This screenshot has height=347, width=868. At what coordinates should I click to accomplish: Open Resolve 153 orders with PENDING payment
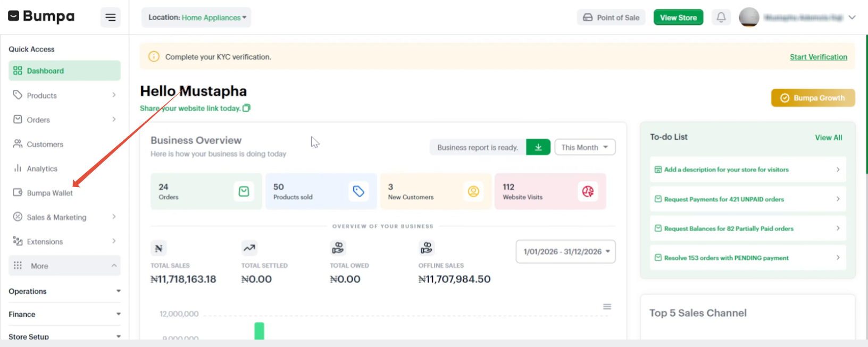click(747, 258)
